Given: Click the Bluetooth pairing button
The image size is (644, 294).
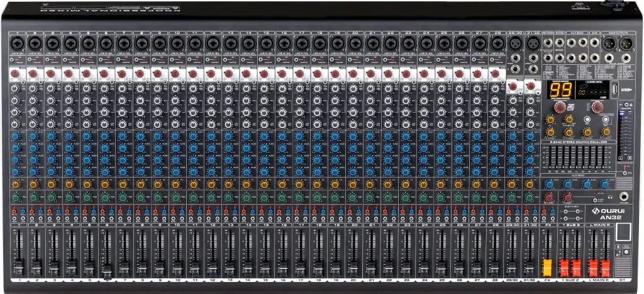Looking at the screenshot, I should pos(626,252).
